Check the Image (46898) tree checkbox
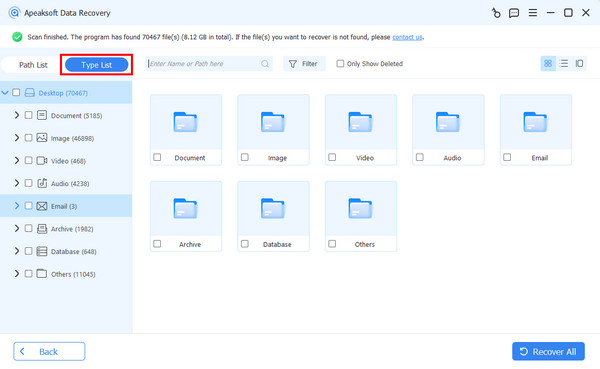This screenshot has height=369, width=600. (28, 137)
